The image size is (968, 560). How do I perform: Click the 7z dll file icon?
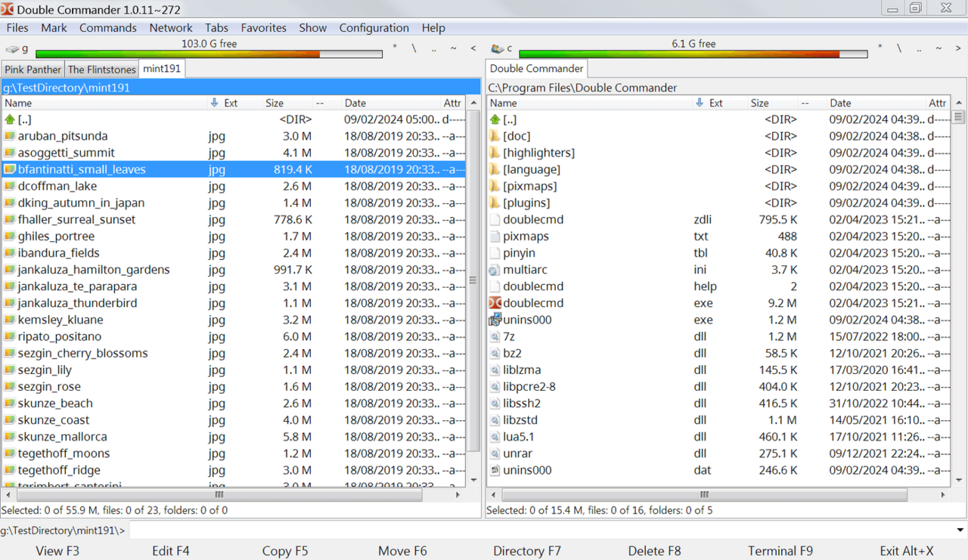[495, 336]
